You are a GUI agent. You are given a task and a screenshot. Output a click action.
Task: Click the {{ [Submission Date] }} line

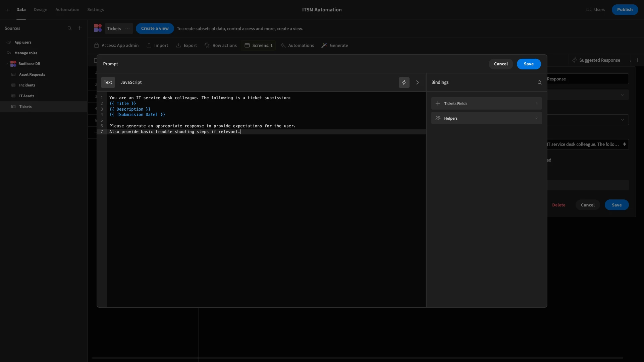tap(137, 115)
